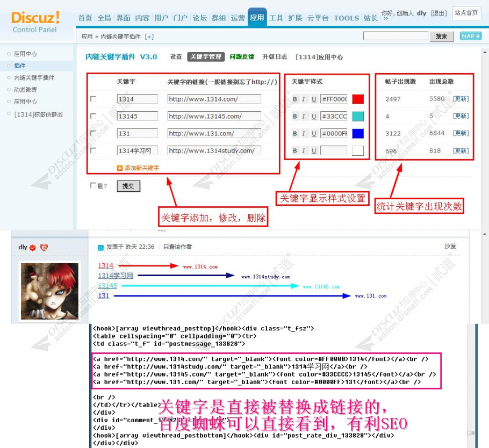489x448 pixels.
Task: Click the blue bubble icon before 发表于 昨天 22:36
Action: click(100, 247)
